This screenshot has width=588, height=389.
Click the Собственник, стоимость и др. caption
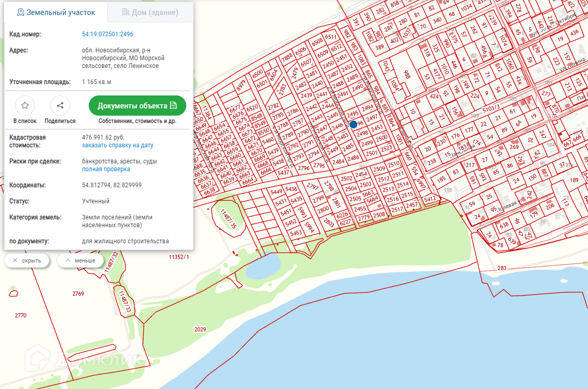[x=137, y=121]
